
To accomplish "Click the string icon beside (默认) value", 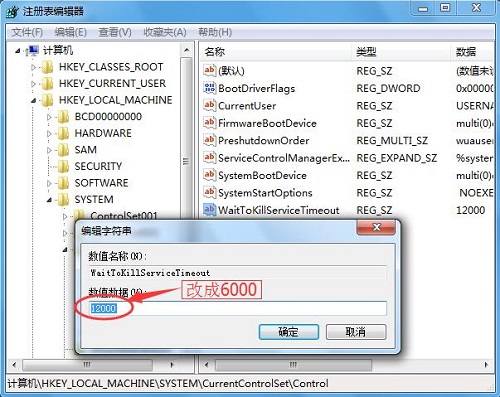I will [209, 70].
